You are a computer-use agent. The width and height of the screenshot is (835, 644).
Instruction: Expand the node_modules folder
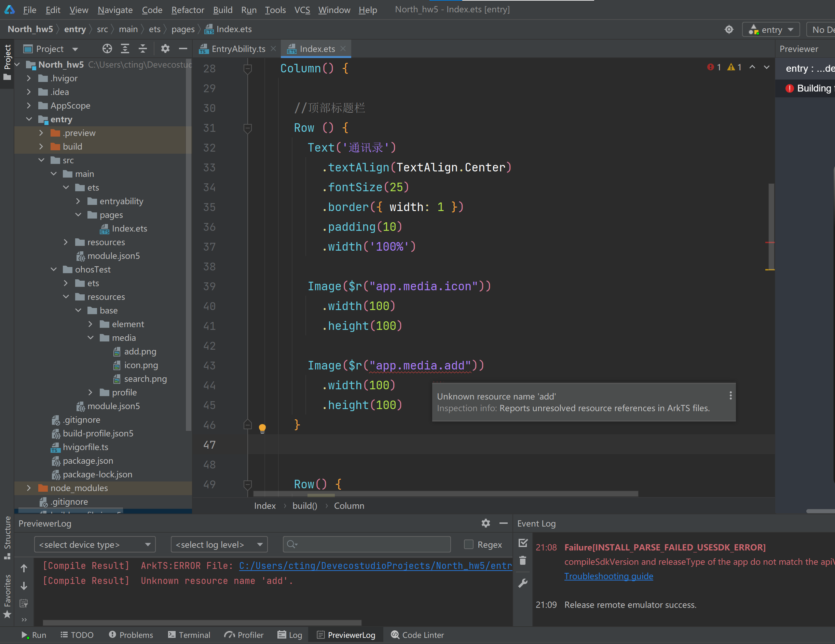pyautogui.click(x=29, y=488)
